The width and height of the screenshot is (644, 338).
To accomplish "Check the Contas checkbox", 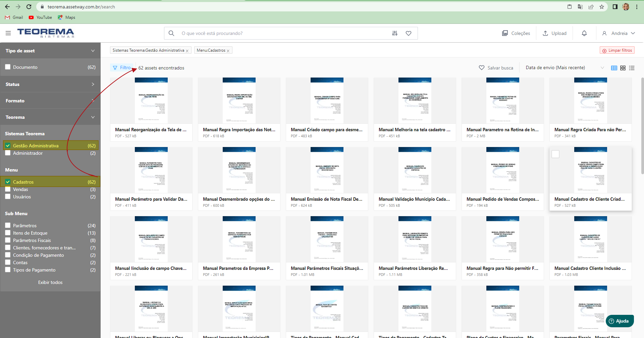I will coord(8,262).
